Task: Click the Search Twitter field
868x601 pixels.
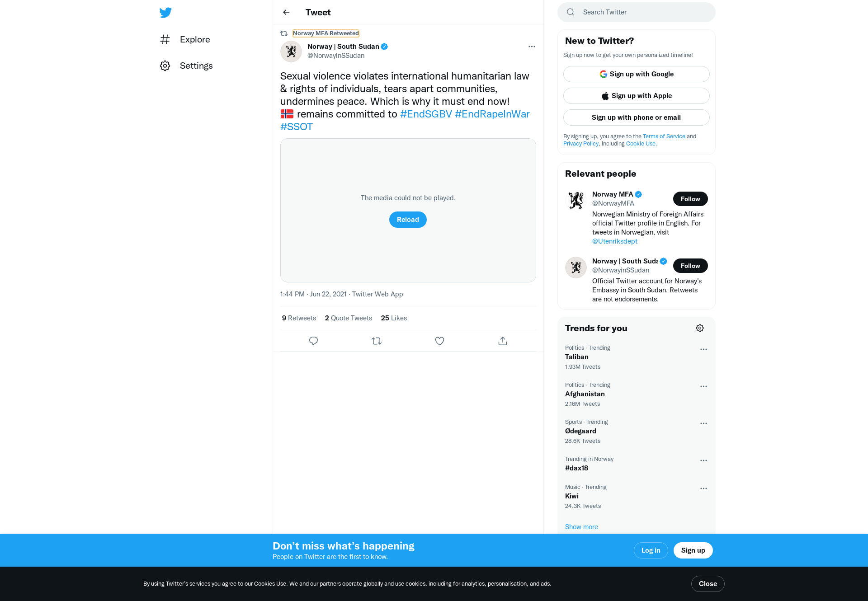Action: click(637, 12)
